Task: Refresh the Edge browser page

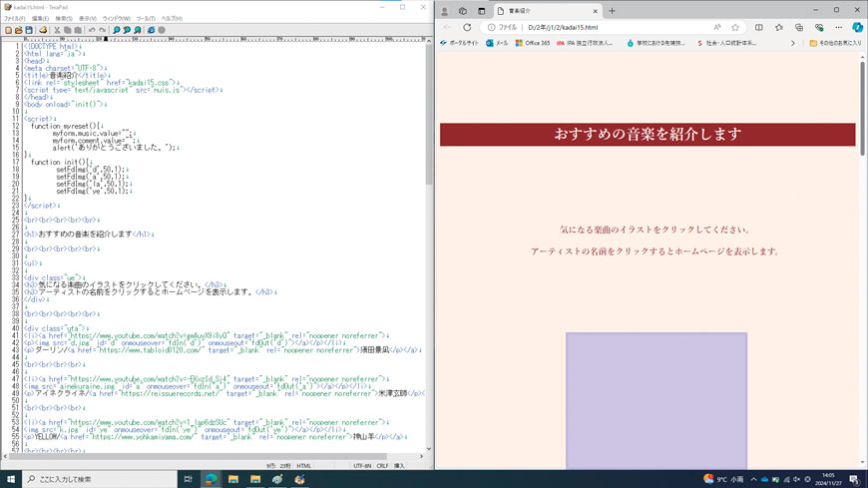Action: point(467,28)
